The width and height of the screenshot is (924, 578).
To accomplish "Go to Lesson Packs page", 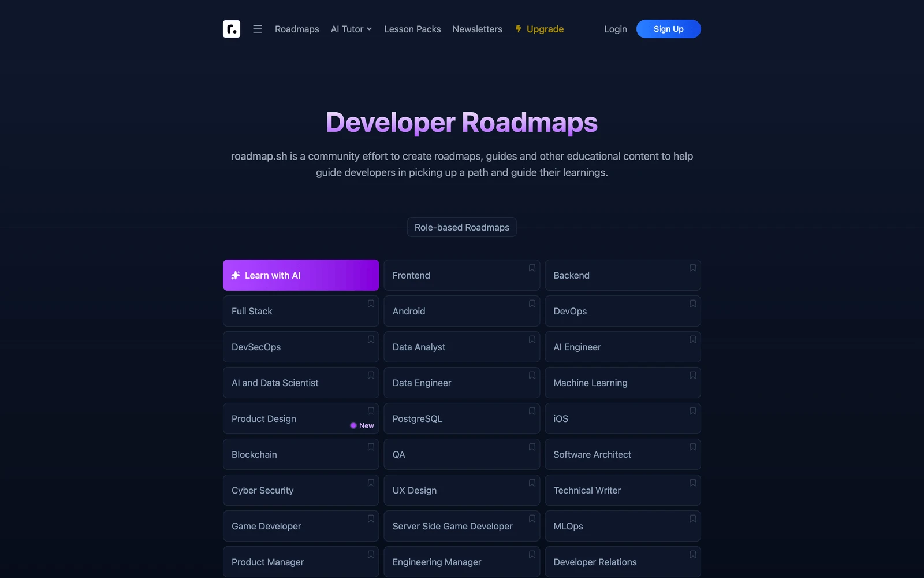I will [x=412, y=29].
